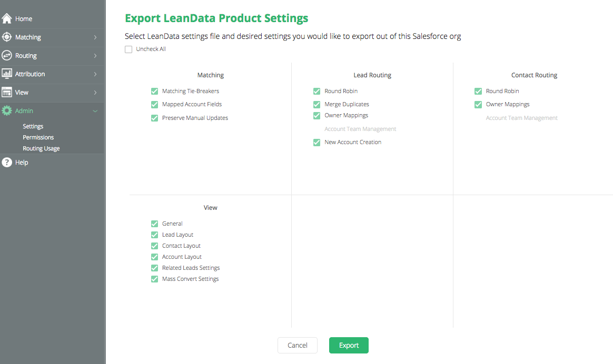Uncheck Contact Routing Owner Mappings checkbox
Viewport: 613px width, 364px height.
point(478,105)
